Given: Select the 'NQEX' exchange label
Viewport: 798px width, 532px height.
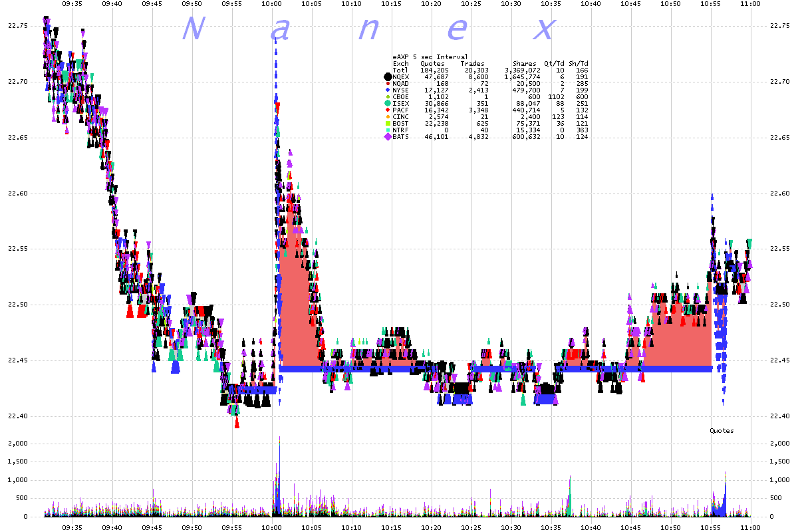Looking at the screenshot, I should [401, 76].
